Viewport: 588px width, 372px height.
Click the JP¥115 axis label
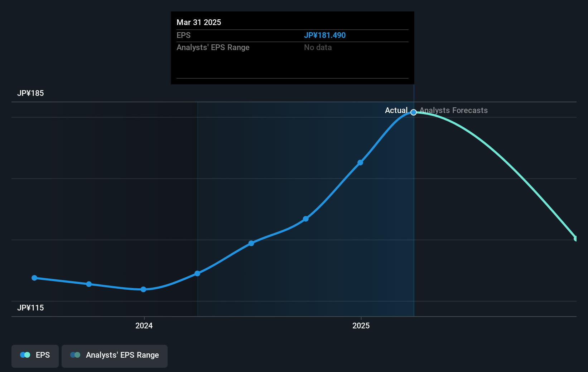pos(30,308)
